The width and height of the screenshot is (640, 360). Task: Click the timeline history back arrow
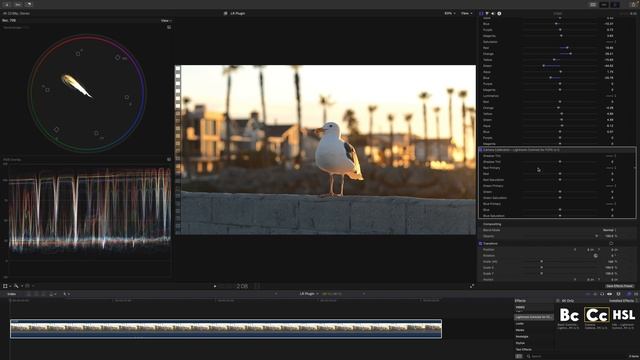click(x=276, y=294)
